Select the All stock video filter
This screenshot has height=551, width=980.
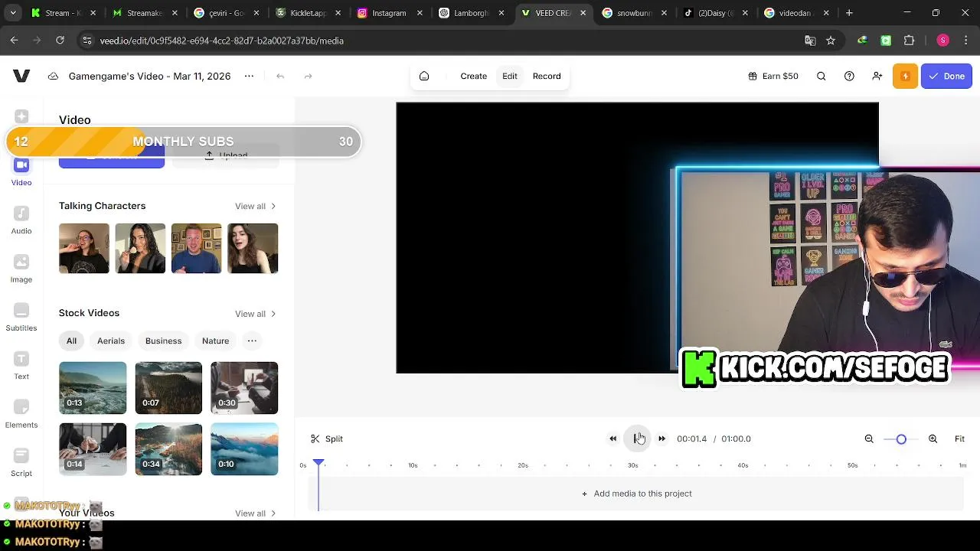[x=71, y=341]
